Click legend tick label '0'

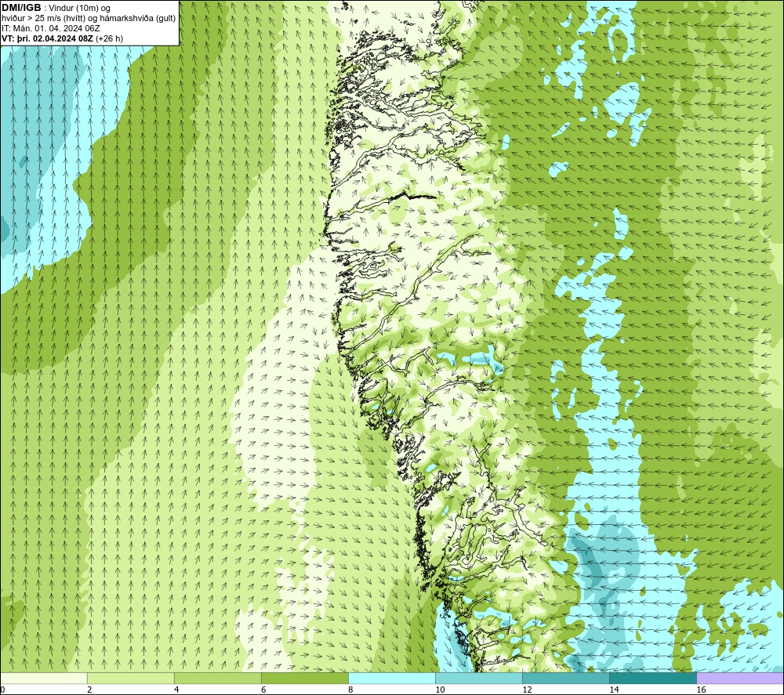[2, 690]
